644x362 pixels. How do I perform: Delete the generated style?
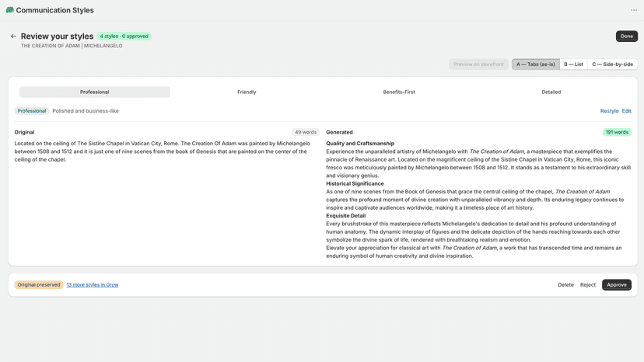coord(565,285)
